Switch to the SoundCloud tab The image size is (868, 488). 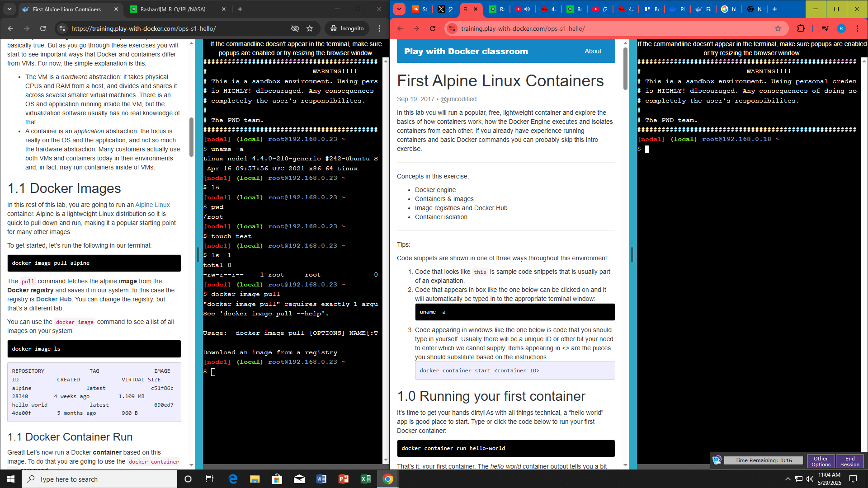tap(420, 9)
